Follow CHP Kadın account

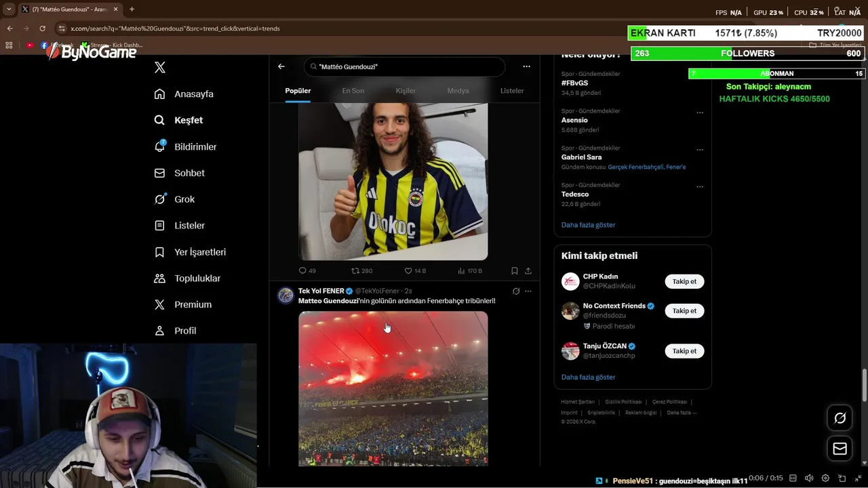tap(684, 281)
